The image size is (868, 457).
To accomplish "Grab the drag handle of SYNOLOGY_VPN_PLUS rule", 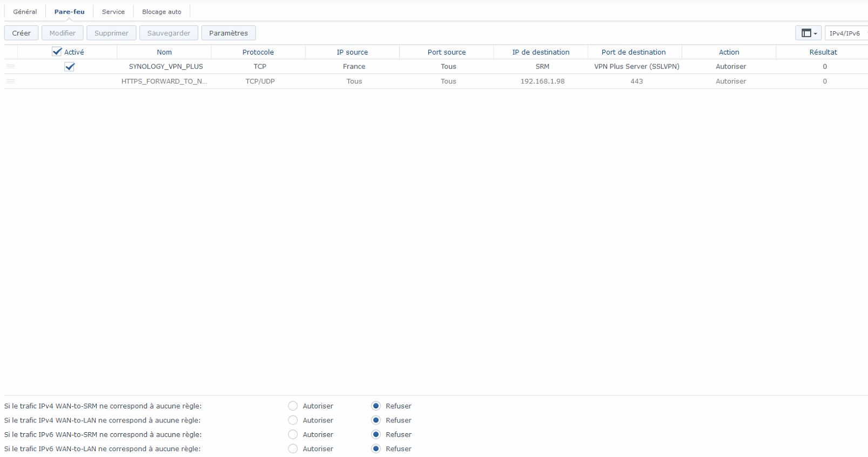I will pos(10,66).
